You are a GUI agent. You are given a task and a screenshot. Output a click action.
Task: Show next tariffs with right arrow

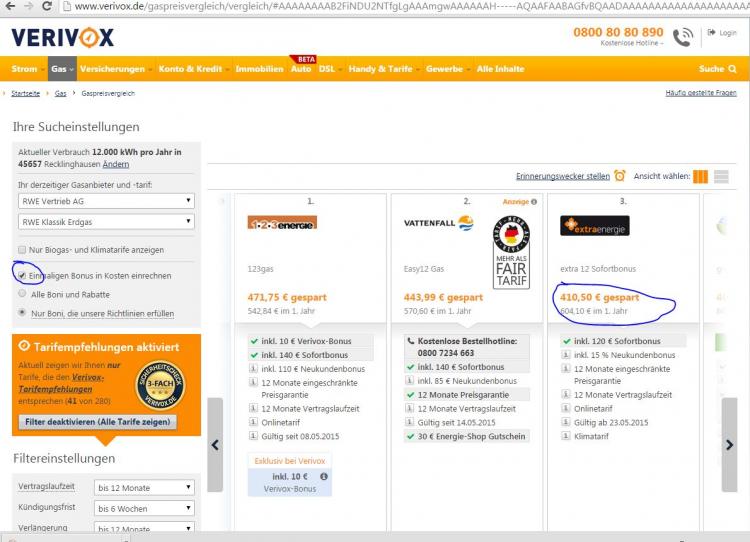click(x=729, y=445)
